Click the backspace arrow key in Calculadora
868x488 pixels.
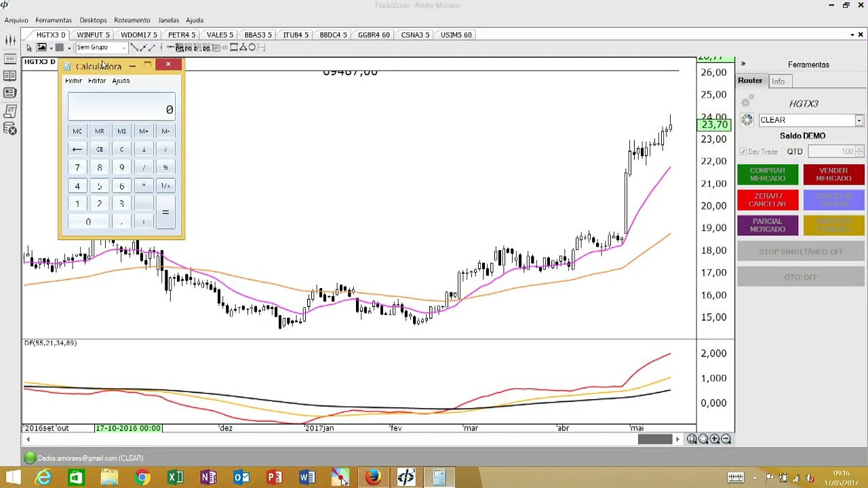click(x=77, y=150)
